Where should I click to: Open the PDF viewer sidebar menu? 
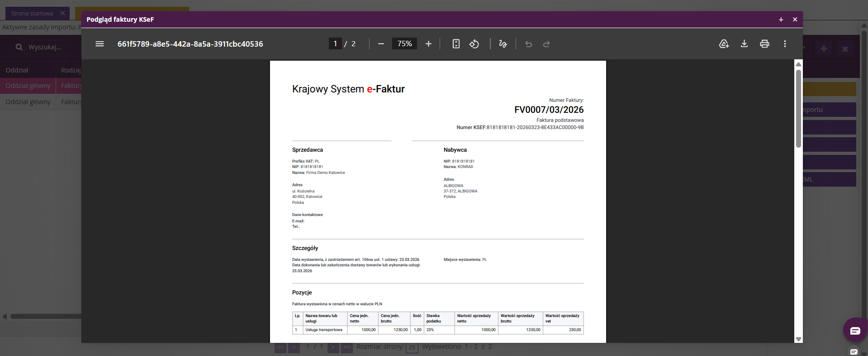[x=100, y=44]
